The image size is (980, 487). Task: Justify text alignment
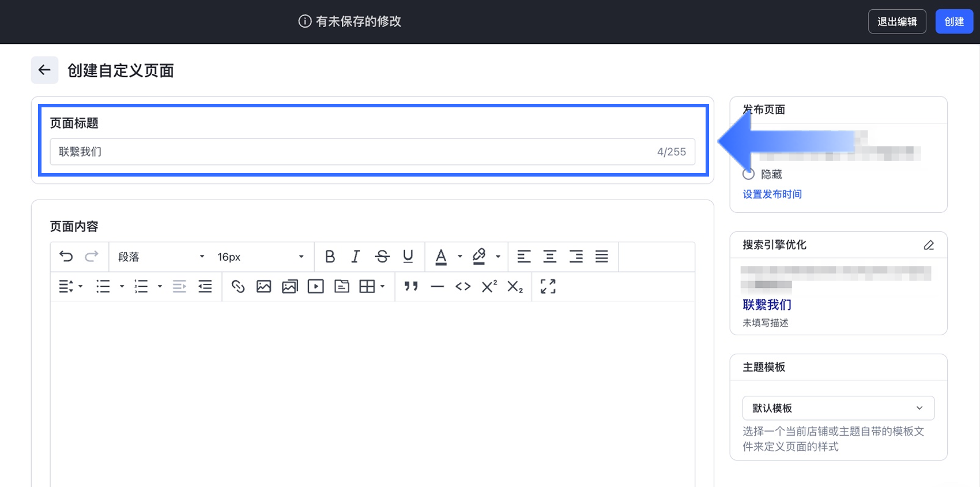[602, 256]
